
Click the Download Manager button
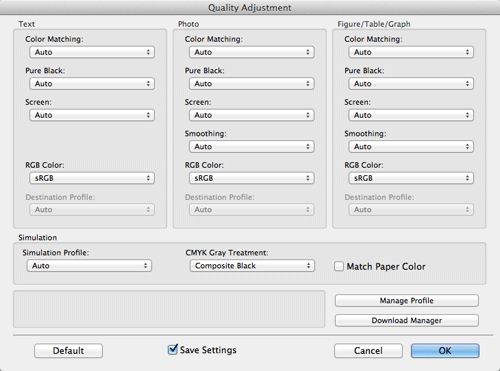click(x=407, y=321)
